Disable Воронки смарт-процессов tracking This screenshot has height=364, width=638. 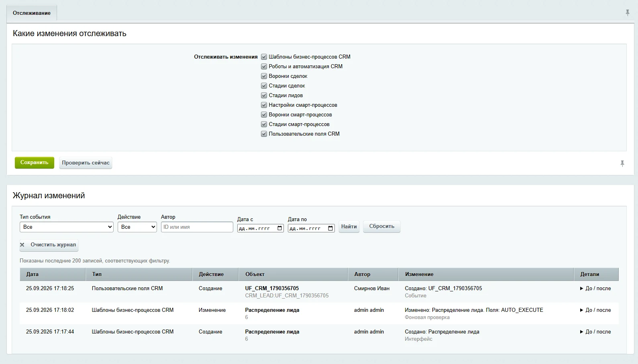click(x=264, y=115)
